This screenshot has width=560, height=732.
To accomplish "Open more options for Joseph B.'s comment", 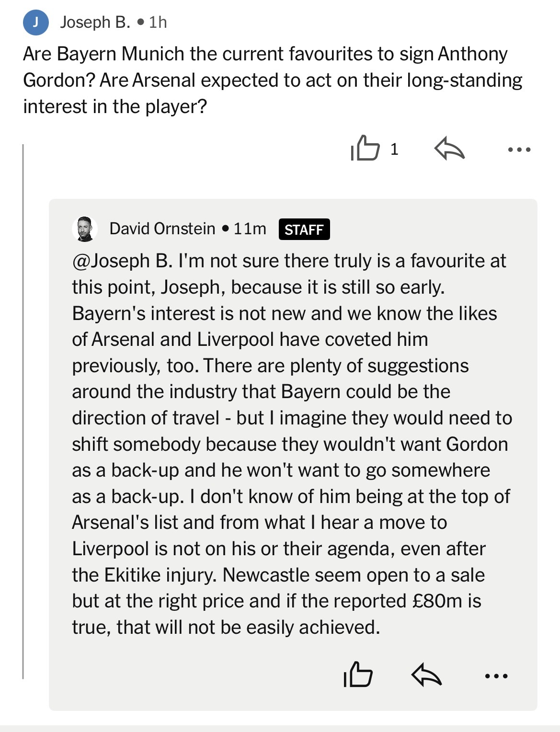I will click(519, 150).
